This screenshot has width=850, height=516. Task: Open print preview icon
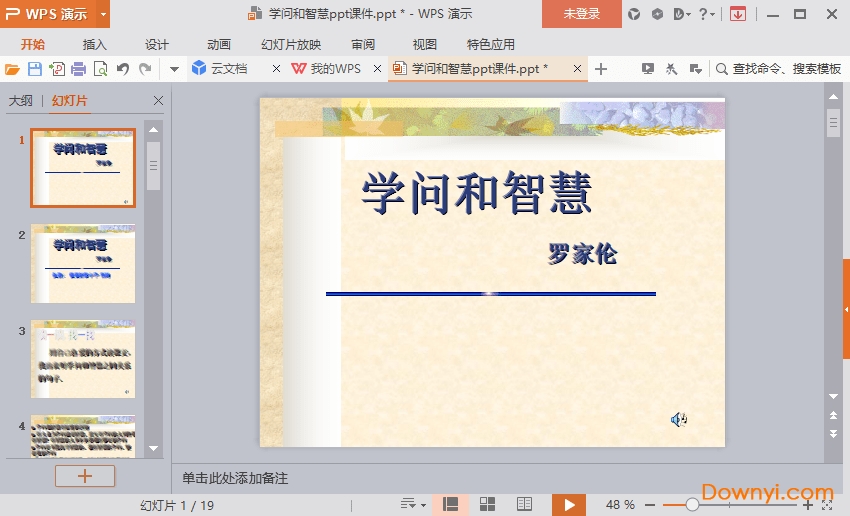pyautogui.click(x=101, y=69)
